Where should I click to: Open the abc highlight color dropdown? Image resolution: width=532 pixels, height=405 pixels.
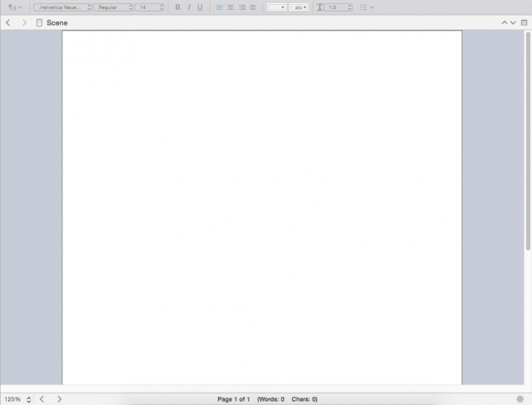(x=299, y=7)
